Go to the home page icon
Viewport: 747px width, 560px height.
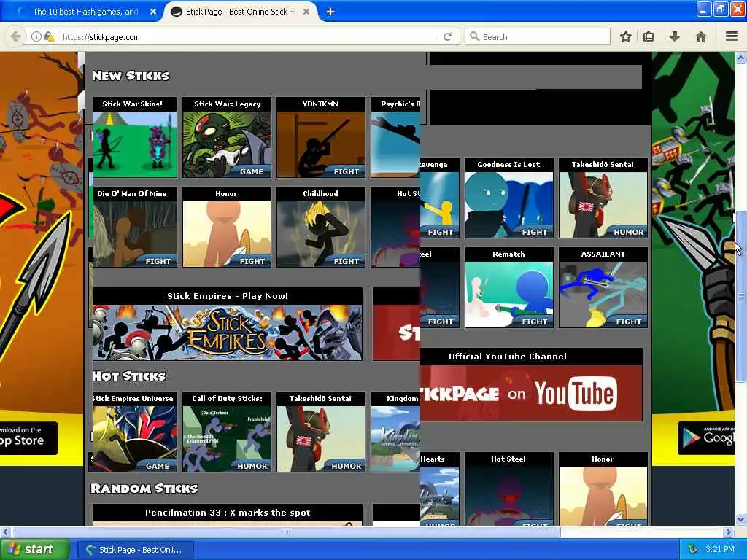pyautogui.click(x=701, y=36)
